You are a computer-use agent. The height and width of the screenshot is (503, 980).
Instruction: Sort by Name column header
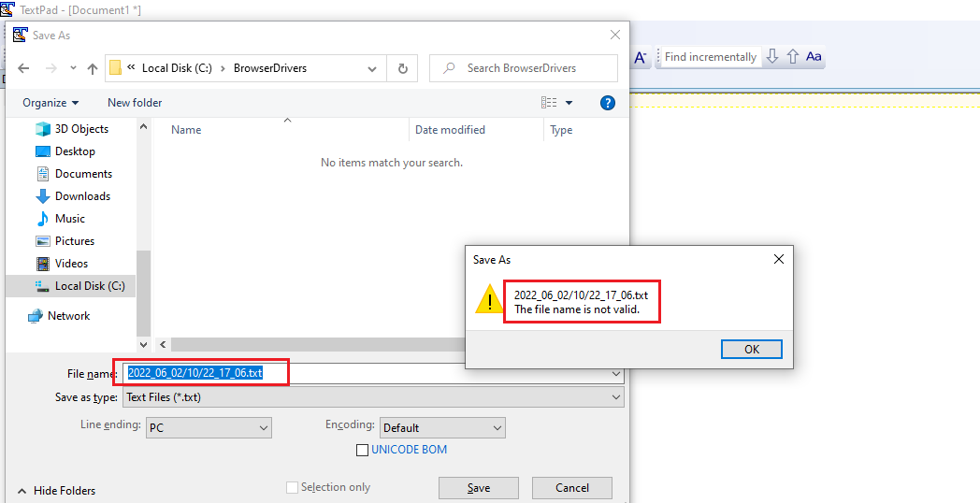pos(186,130)
